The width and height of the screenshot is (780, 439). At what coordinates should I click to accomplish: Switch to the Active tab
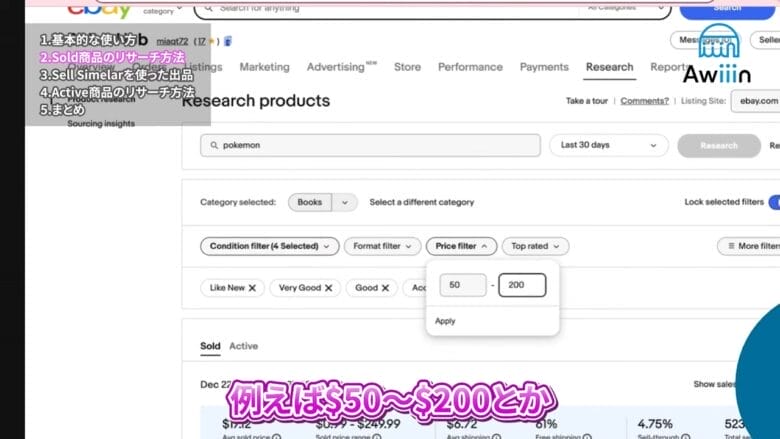pos(243,346)
